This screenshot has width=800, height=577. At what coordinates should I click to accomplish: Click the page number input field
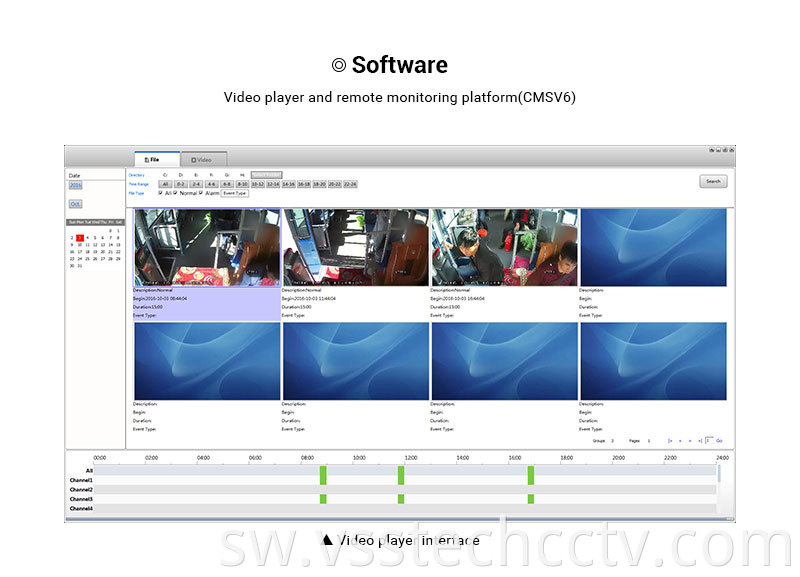tap(709, 440)
